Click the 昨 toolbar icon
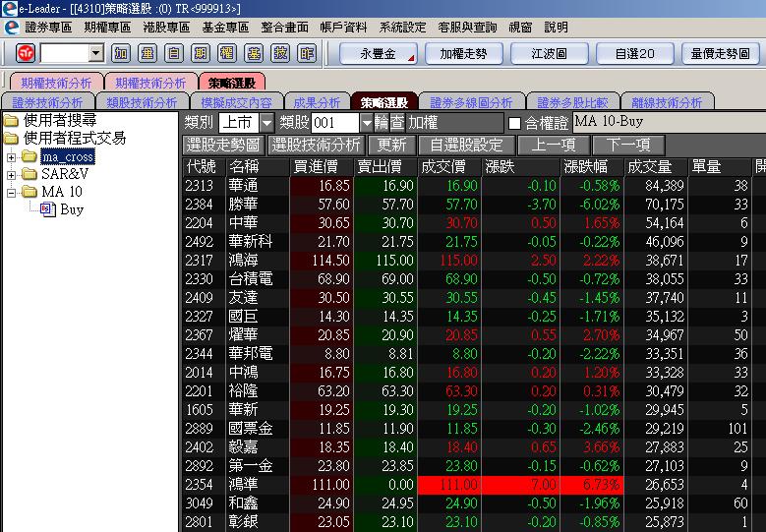 307,53
